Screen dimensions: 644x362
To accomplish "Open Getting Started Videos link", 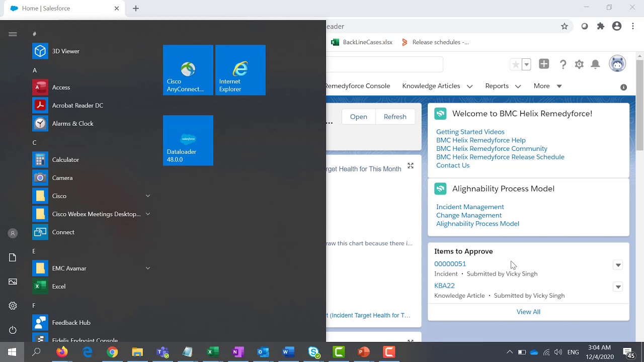I will [x=470, y=132].
